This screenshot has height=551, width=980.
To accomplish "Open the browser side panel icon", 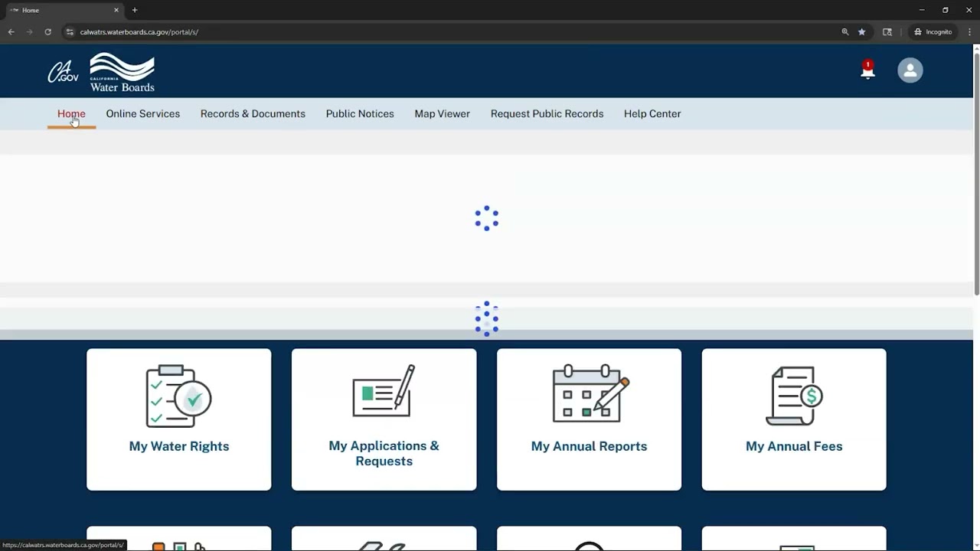I will [887, 32].
